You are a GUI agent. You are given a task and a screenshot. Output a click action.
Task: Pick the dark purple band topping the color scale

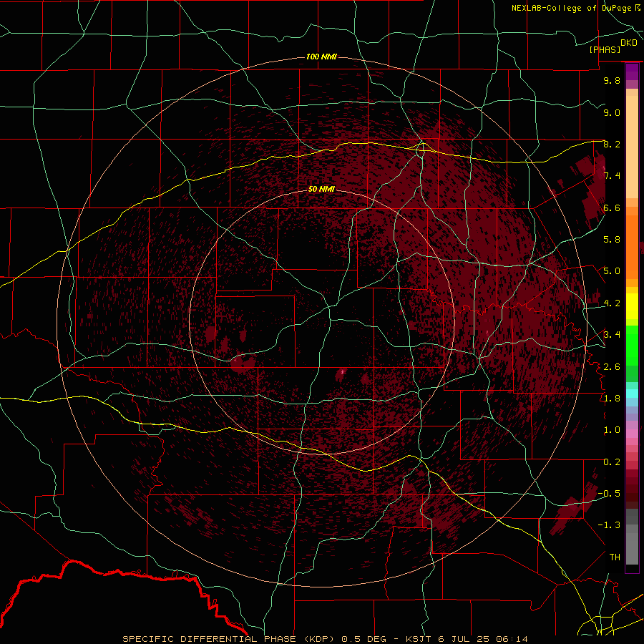[632, 72]
